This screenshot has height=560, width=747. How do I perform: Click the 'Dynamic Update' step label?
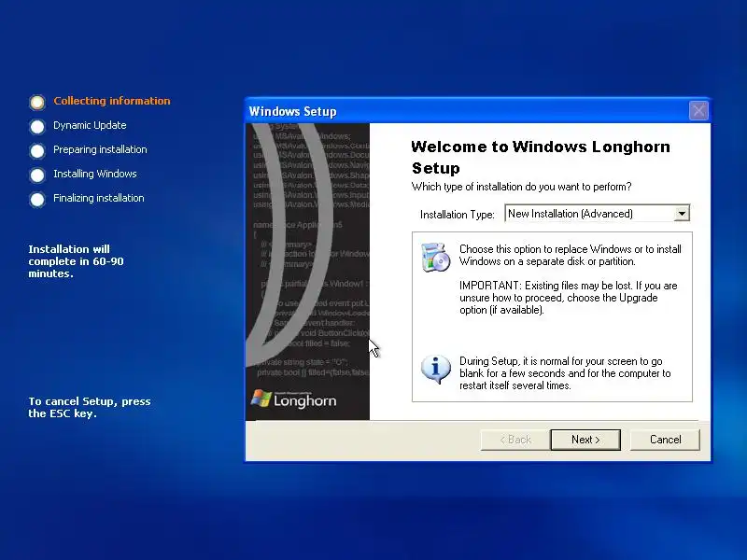tap(90, 125)
